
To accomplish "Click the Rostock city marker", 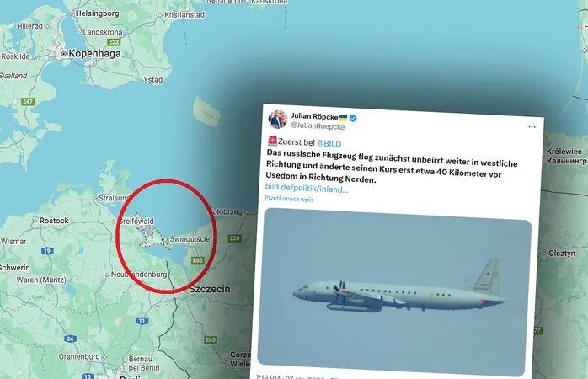I will [35, 221].
